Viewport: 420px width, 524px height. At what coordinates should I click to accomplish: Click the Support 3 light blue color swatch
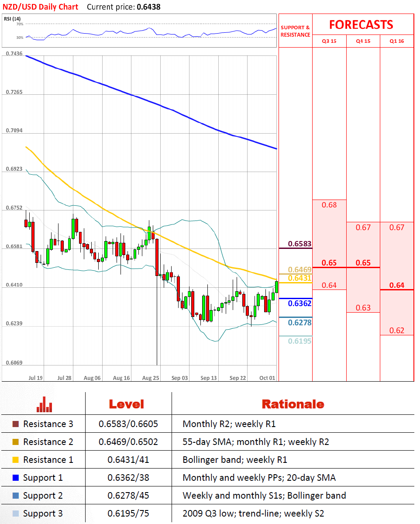pos(16,514)
